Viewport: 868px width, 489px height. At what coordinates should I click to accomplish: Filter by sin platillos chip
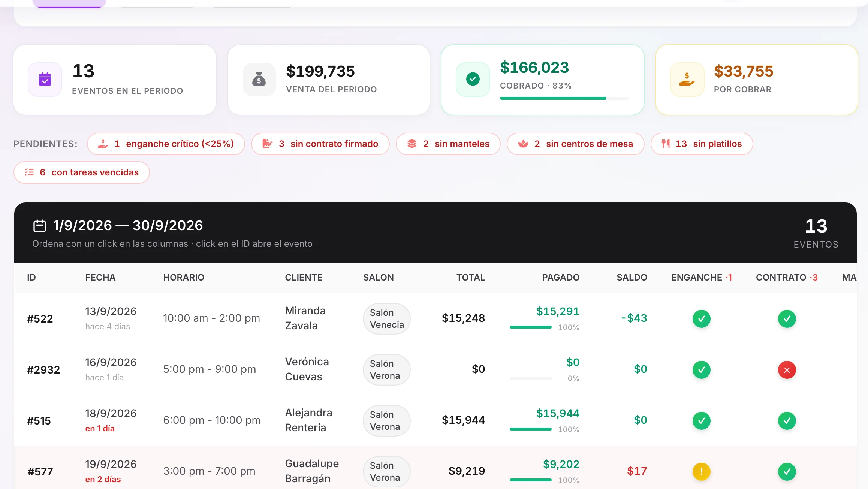pyautogui.click(x=702, y=144)
